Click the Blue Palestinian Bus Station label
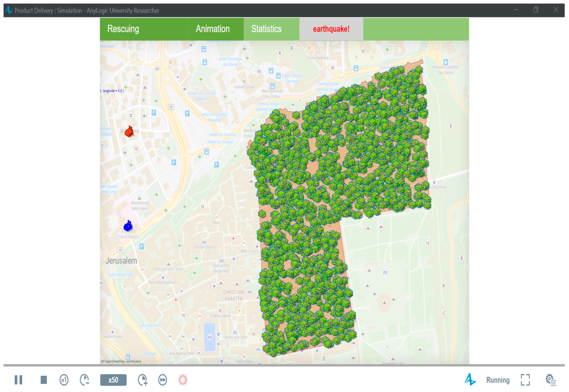The height and width of the screenshot is (392, 569). (x=272, y=94)
